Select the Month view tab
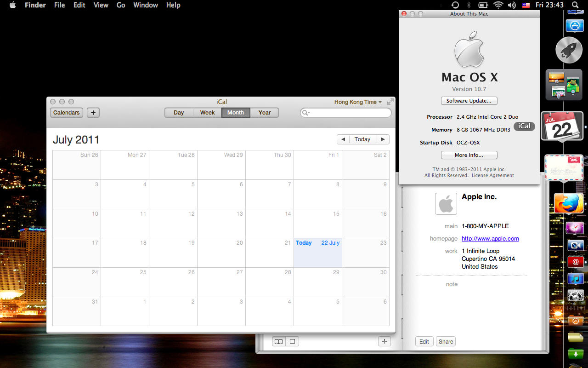This screenshot has height=368, width=588. coord(236,113)
